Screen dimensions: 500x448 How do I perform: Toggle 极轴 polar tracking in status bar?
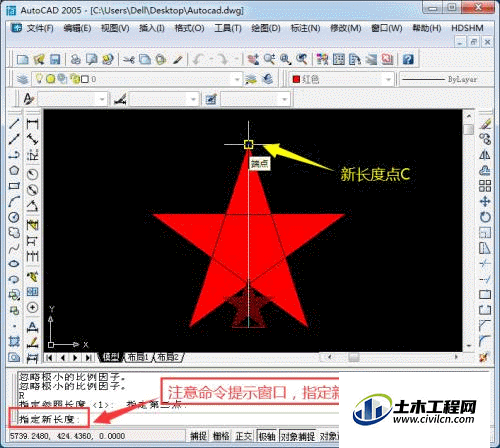[267, 436]
